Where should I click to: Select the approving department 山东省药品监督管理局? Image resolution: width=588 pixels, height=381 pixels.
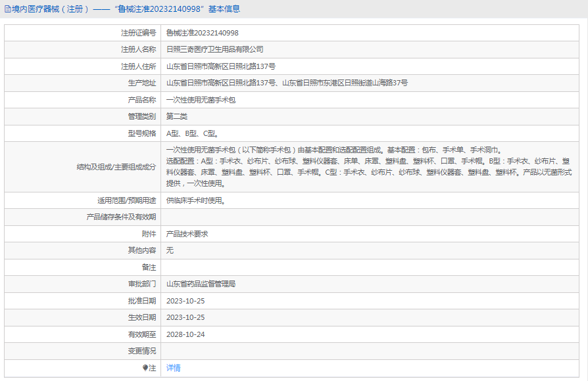[x=201, y=284]
